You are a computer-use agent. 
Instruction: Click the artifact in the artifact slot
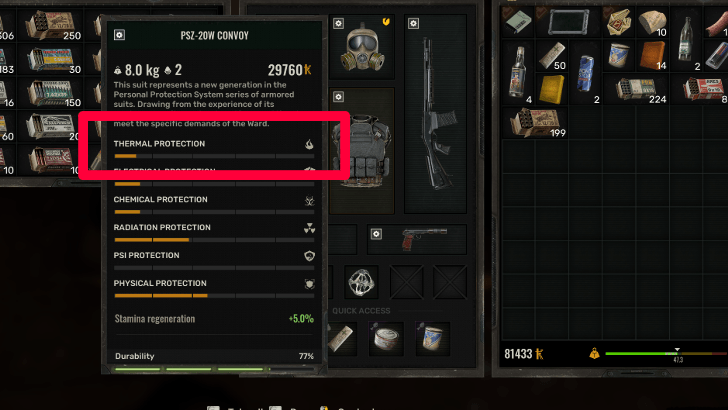pyautogui.click(x=361, y=281)
